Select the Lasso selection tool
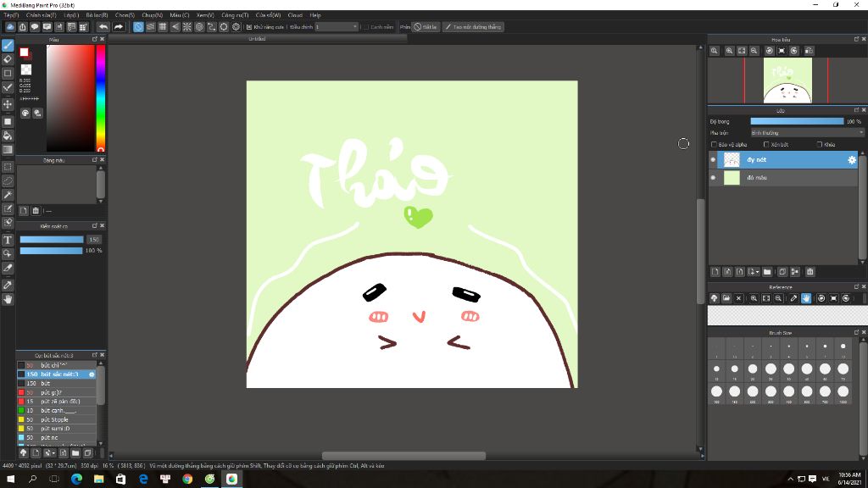This screenshot has width=868, height=488. coord(8,181)
